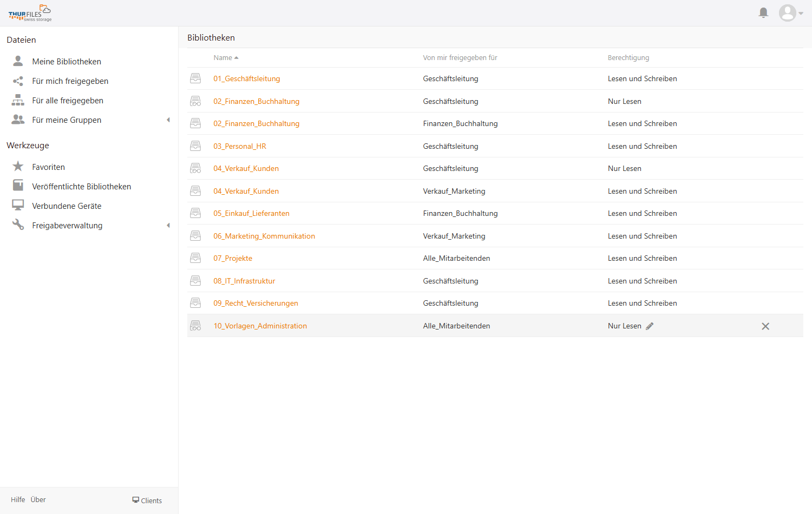
Task: Open the Über link
Action: point(38,499)
